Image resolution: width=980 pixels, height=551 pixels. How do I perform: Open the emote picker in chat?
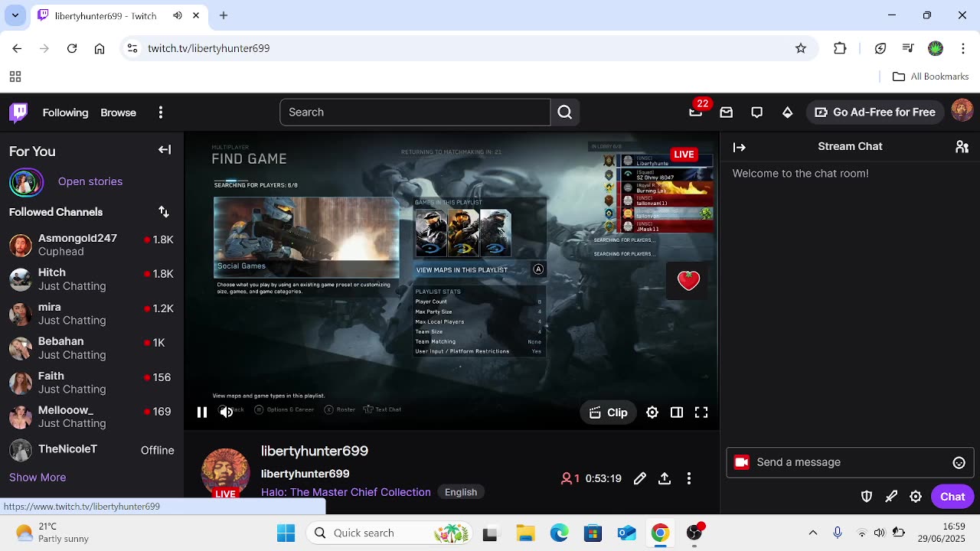959,462
